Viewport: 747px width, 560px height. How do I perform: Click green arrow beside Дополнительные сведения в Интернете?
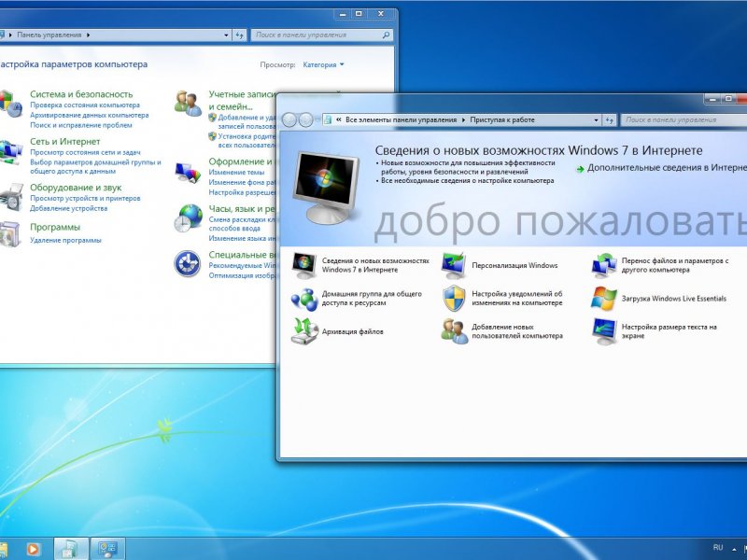coord(580,169)
